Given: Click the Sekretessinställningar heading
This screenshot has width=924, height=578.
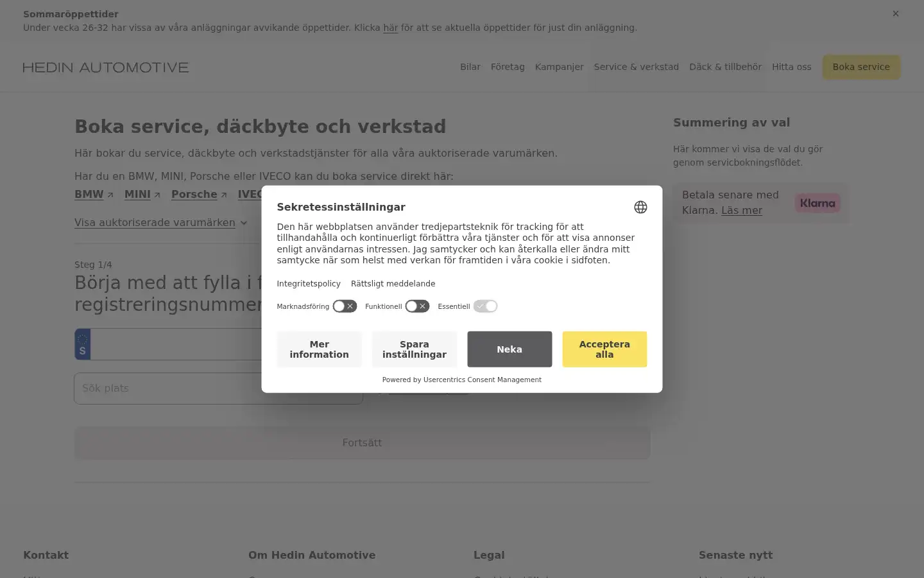Looking at the screenshot, I should tap(341, 207).
